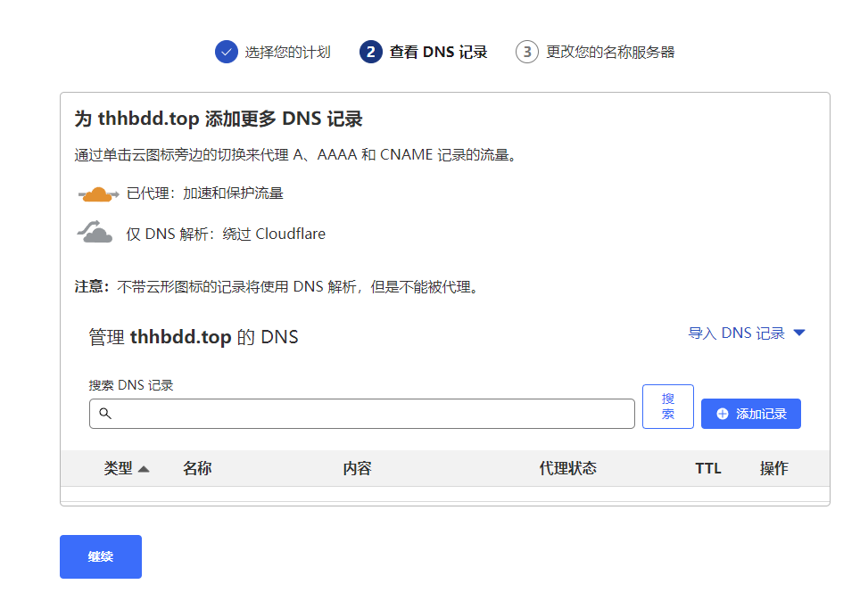Sort records by the 类型 column
868x609 pixels.
coord(126,468)
